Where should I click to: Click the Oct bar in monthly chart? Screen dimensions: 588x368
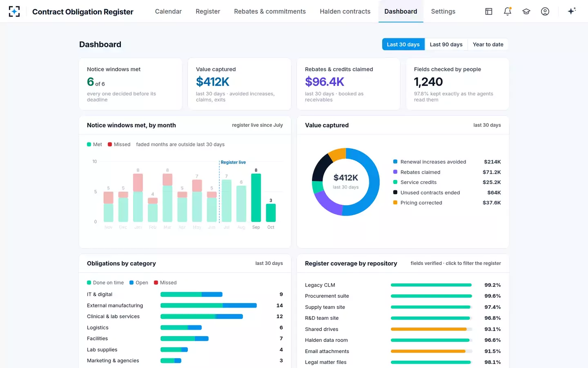tap(271, 213)
